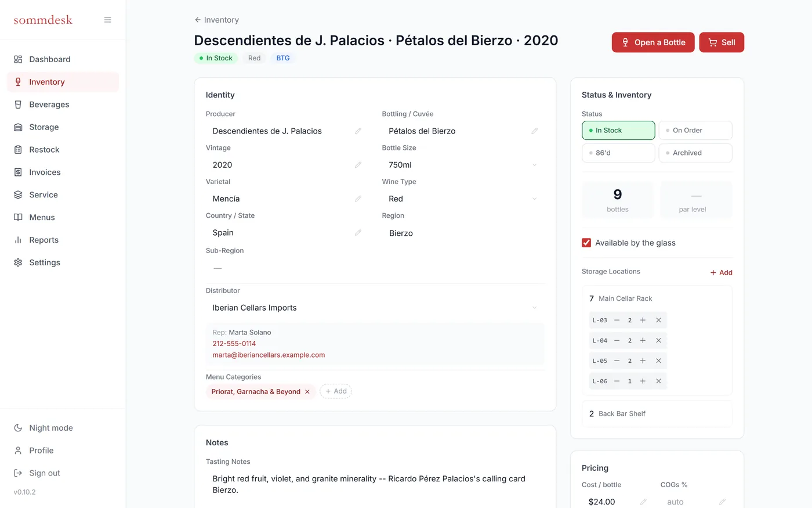Edit COGs % pencil icon
This screenshot has width=812, height=508.
[722, 502]
